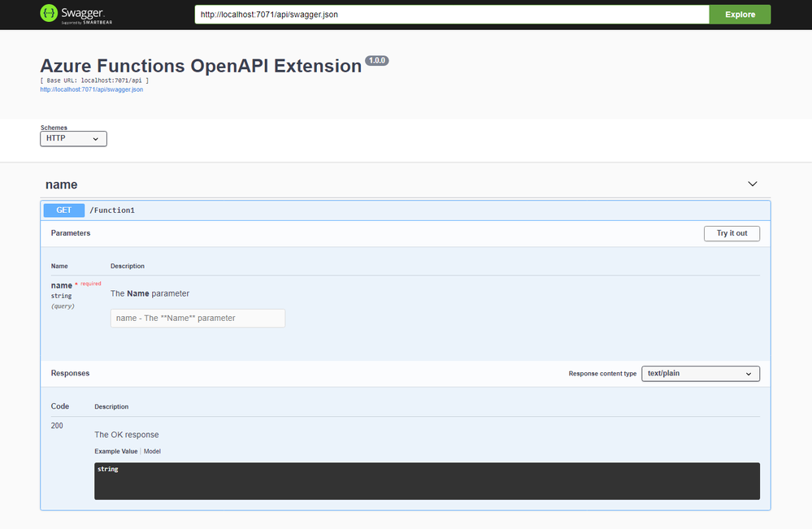Collapse the /Function1 operation path
This screenshot has width=812, height=529.
pos(112,210)
